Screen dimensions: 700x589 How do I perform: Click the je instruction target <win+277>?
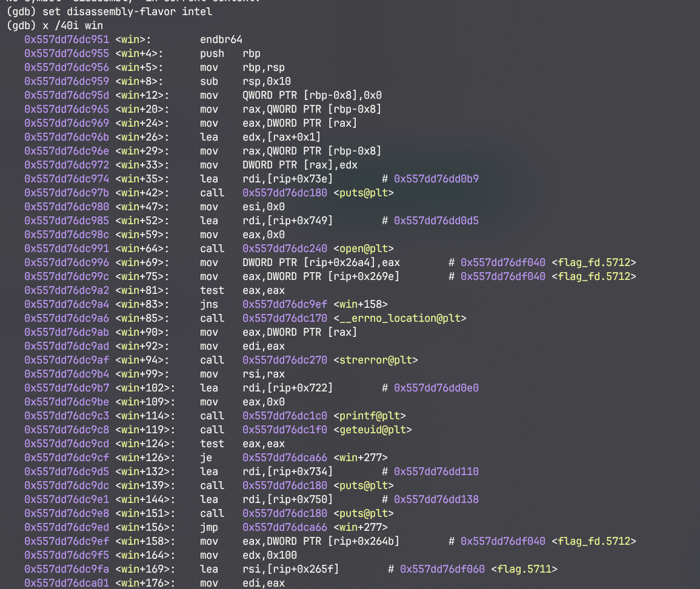[x=361, y=458]
